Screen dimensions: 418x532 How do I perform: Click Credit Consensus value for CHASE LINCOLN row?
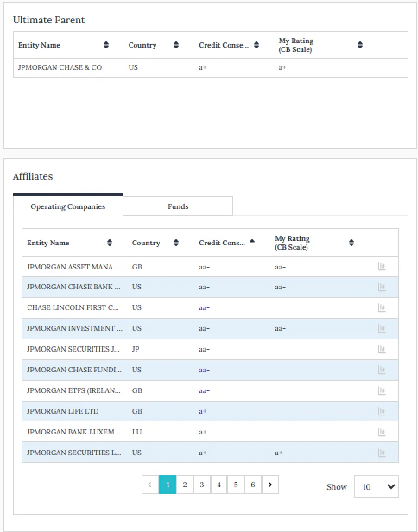[x=204, y=307]
